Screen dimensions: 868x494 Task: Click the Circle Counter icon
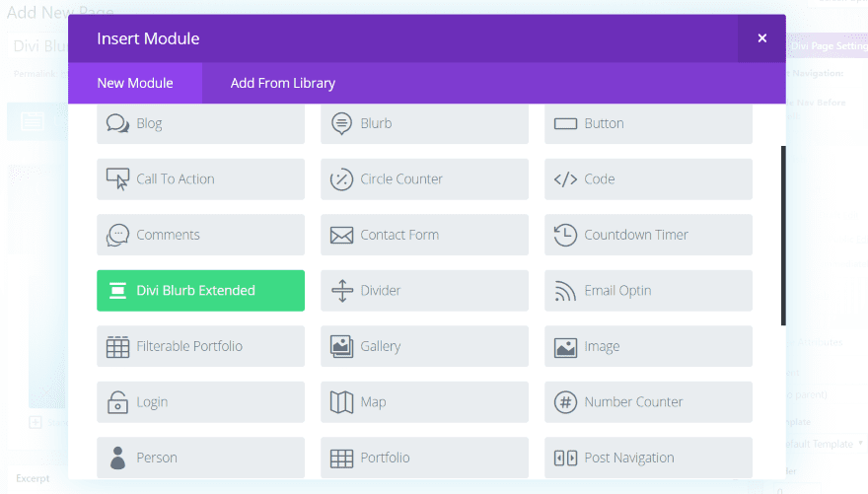tap(342, 179)
